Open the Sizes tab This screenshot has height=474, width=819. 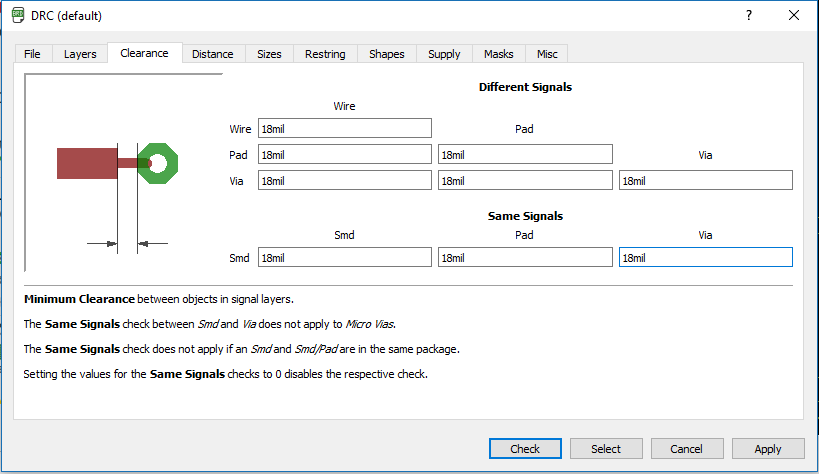[x=269, y=54]
